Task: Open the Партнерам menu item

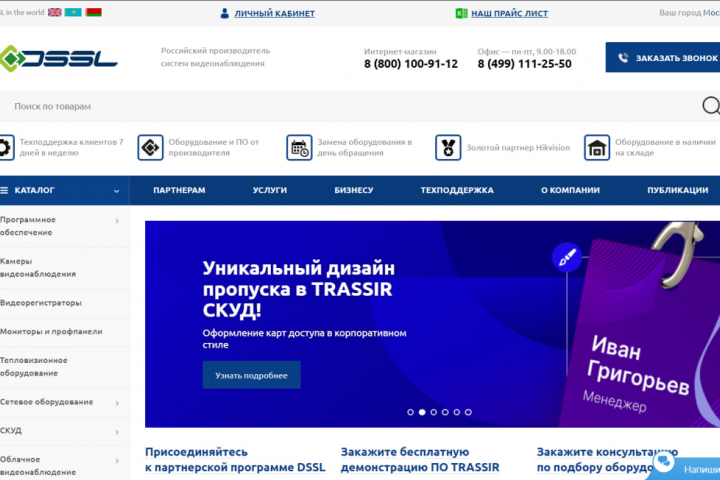Action: [x=179, y=190]
